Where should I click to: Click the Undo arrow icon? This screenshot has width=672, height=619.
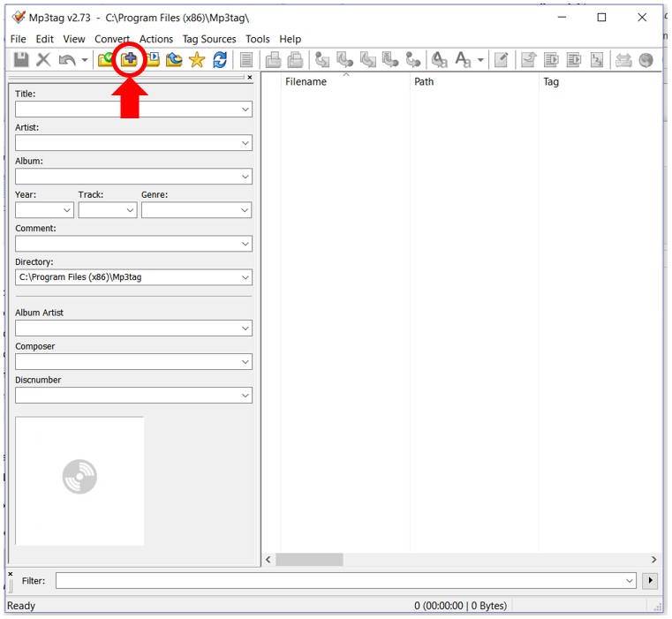pos(67,59)
